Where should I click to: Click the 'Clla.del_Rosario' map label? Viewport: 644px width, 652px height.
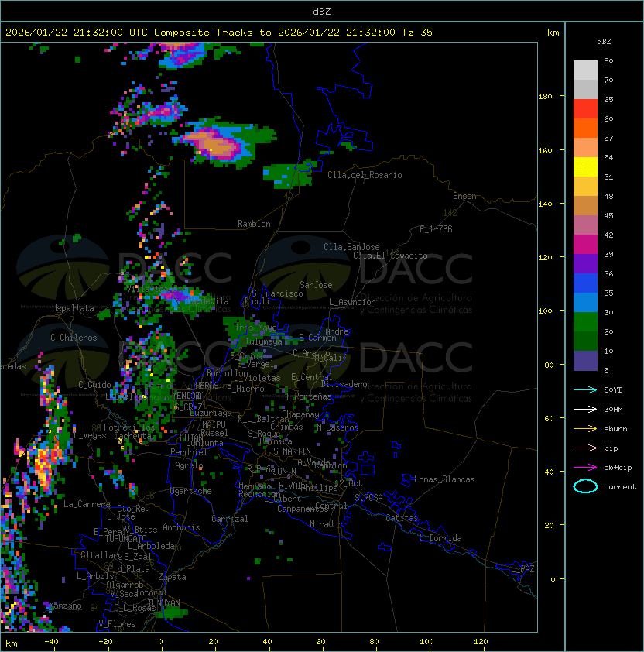pos(365,175)
